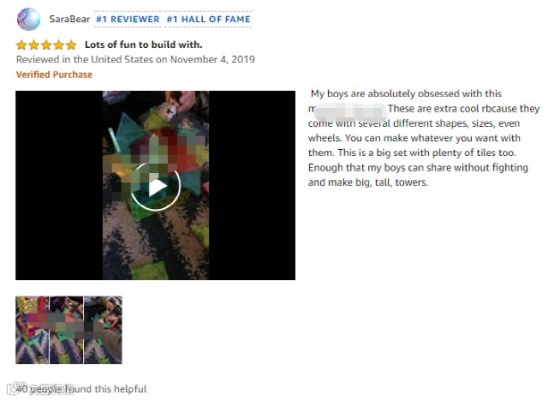Select the #1 HALL OF FAME badge
The image size is (554, 401).
pyautogui.click(x=208, y=19)
